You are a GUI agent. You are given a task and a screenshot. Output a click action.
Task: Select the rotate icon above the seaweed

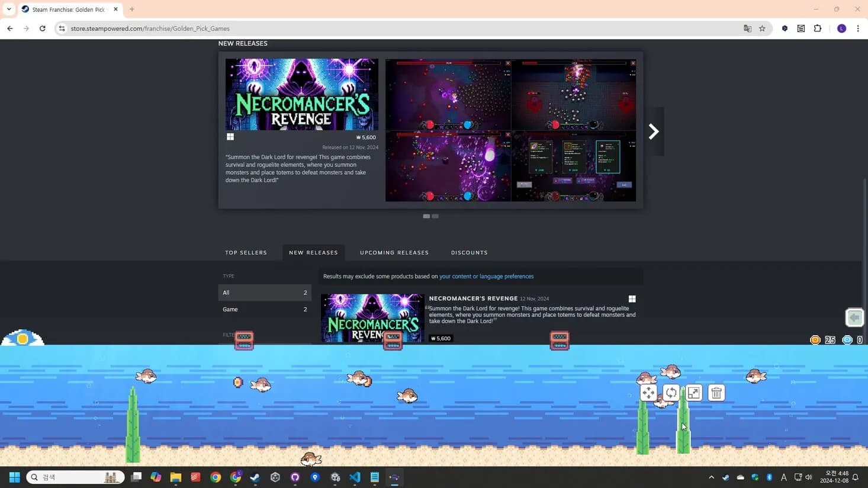click(x=670, y=392)
